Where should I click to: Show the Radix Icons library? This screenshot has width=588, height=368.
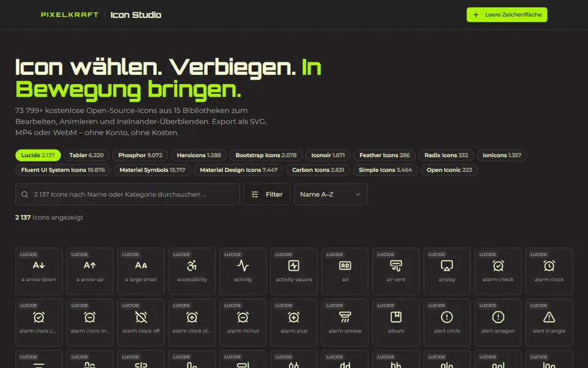(x=447, y=155)
